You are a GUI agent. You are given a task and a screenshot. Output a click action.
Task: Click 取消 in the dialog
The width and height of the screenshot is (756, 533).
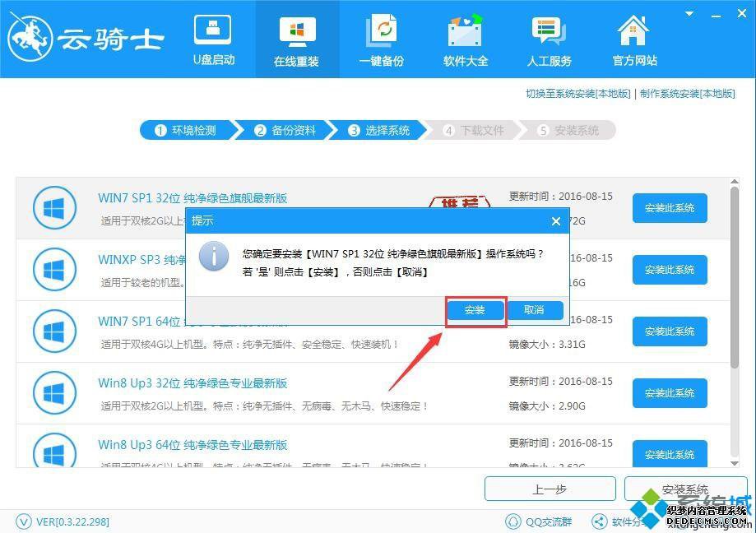pyautogui.click(x=534, y=310)
